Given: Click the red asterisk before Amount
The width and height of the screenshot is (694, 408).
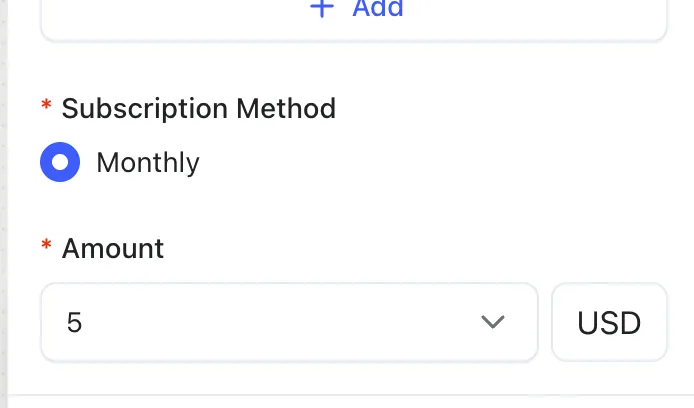Looking at the screenshot, I should [x=46, y=246].
